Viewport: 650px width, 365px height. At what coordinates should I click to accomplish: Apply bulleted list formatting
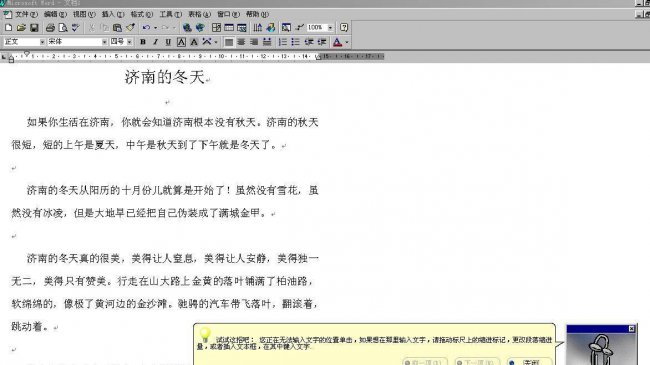296,42
